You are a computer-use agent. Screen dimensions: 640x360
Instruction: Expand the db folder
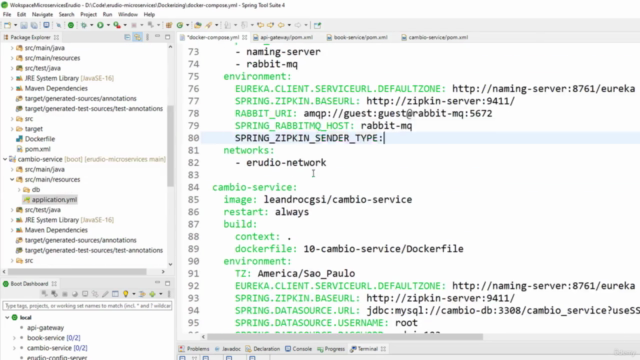pos(19,190)
